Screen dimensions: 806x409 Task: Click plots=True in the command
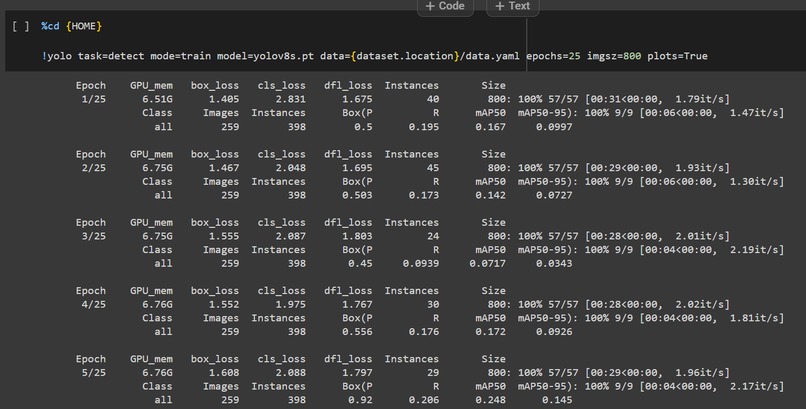[677, 56]
